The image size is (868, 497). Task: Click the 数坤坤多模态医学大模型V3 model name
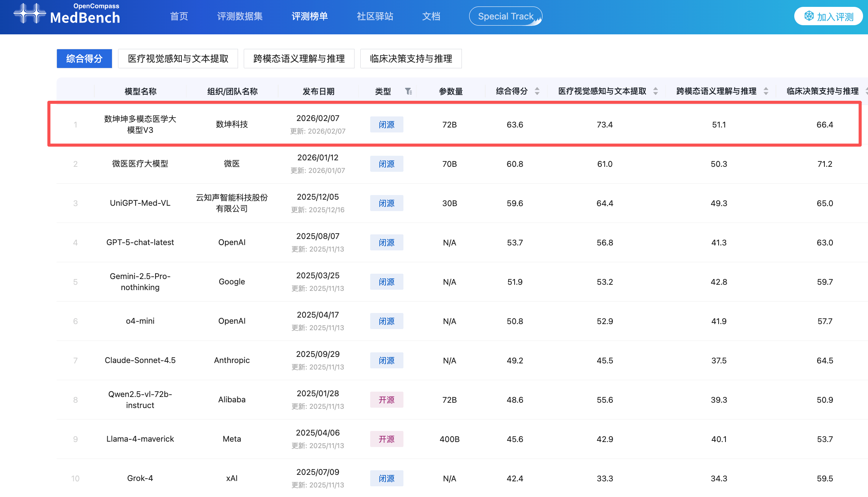[140, 124]
